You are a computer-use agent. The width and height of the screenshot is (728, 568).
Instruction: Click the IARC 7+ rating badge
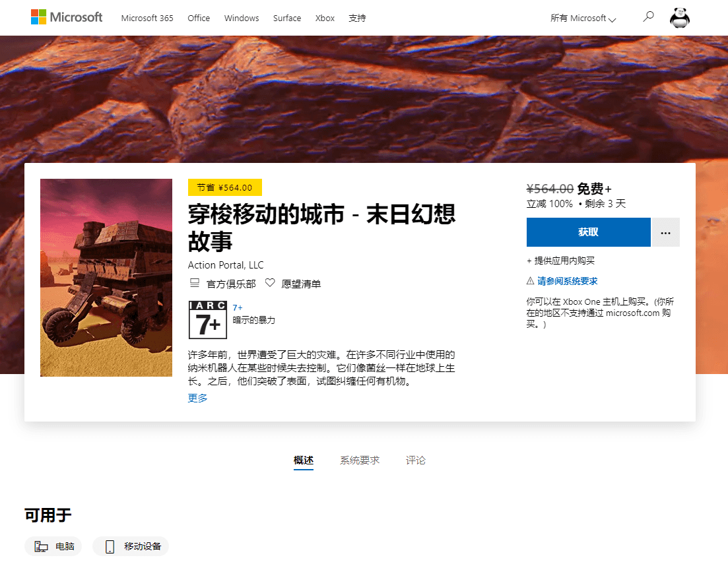[207, 320]
